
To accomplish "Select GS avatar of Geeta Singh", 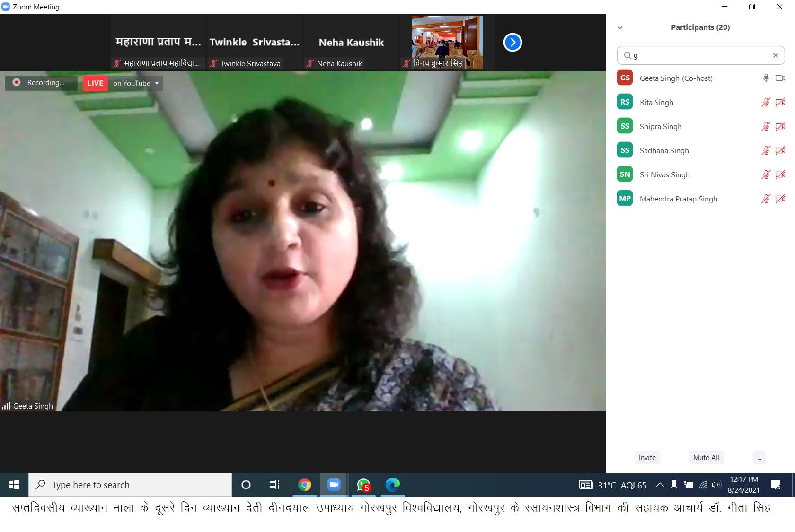I will click(x=625, y=78).
